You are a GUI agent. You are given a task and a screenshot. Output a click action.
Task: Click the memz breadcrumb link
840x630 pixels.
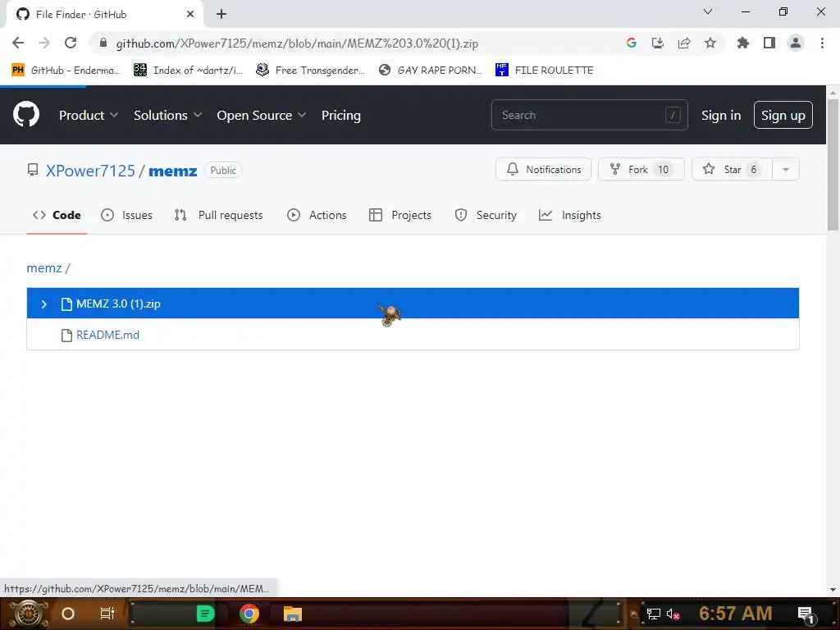coord(44,268)
